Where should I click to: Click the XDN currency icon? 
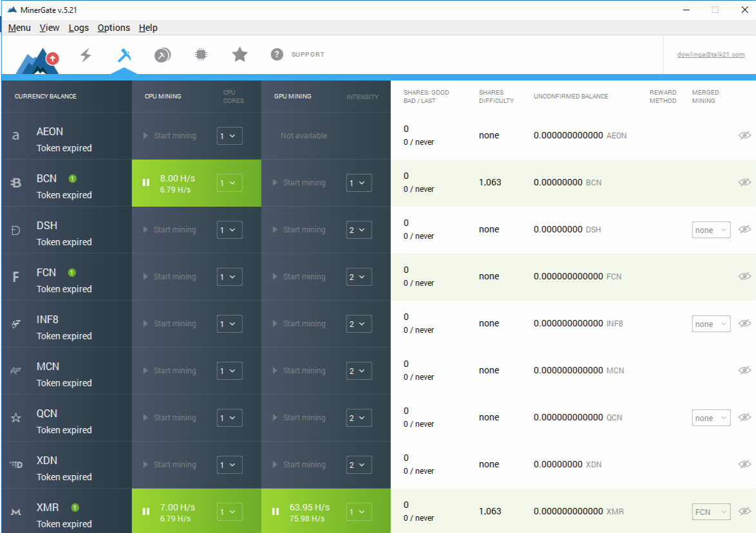pyautogui.click(x=16, y=465)
